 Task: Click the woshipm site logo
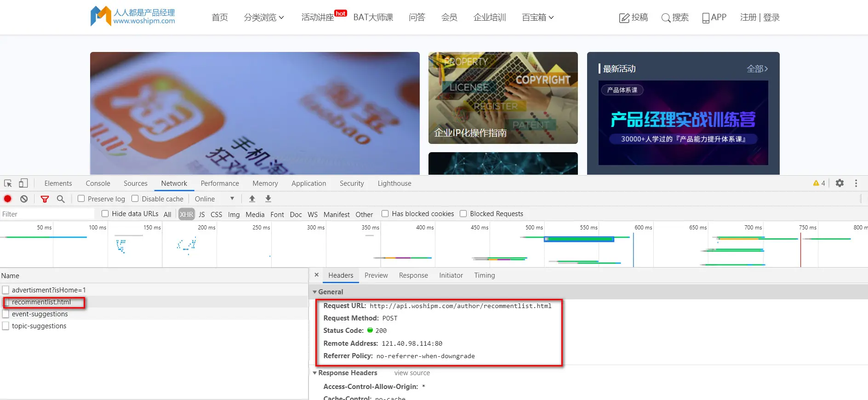(133, 17)
